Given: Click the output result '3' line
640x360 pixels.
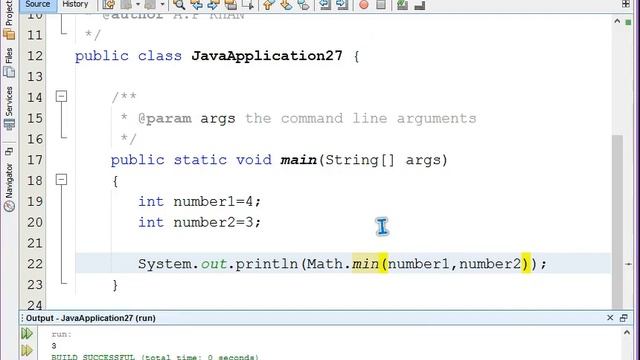Looking at the screenshot, I should [54, 346].
